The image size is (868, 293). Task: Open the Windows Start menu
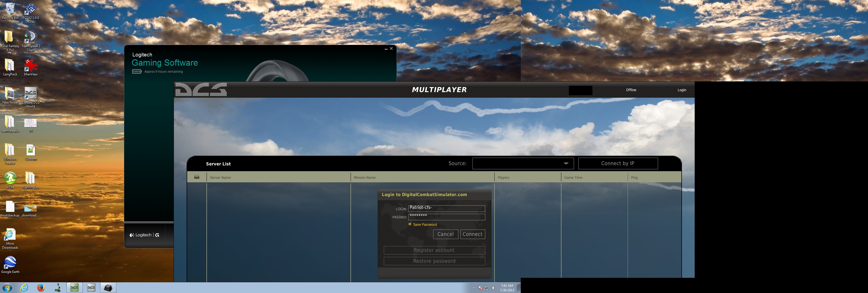pos(7,288)
